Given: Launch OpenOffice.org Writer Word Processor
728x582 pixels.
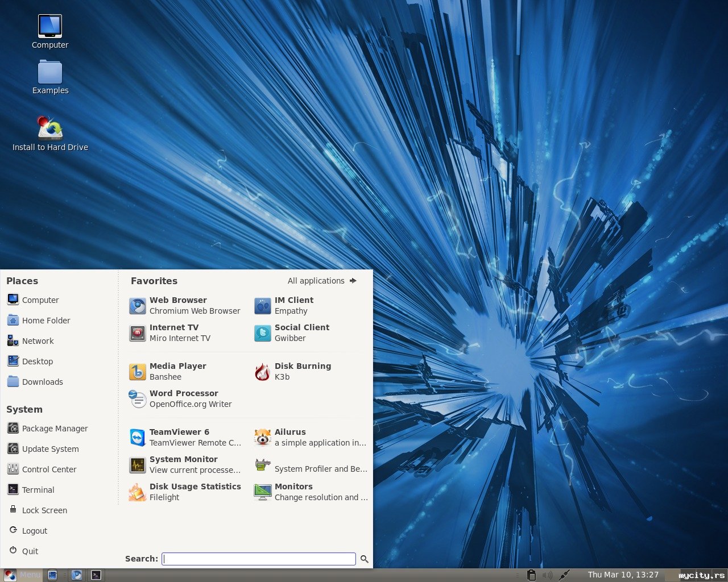Looking at the screenshot, I should [x=180, y=398].
